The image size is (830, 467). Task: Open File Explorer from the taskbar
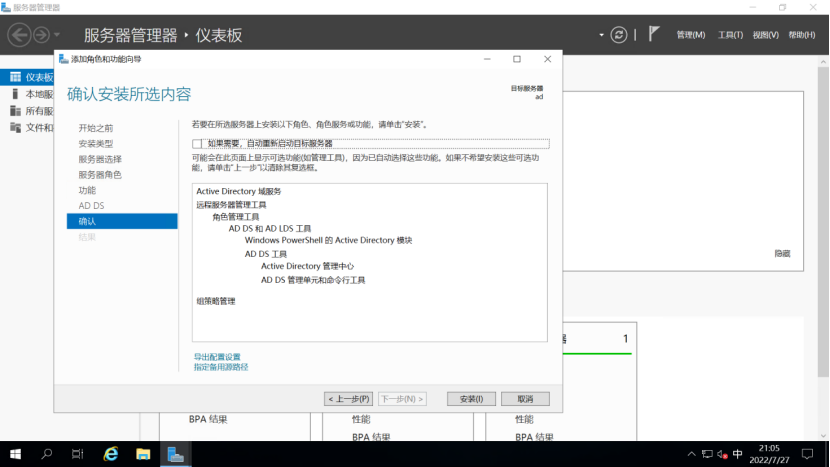coord(143,454)
